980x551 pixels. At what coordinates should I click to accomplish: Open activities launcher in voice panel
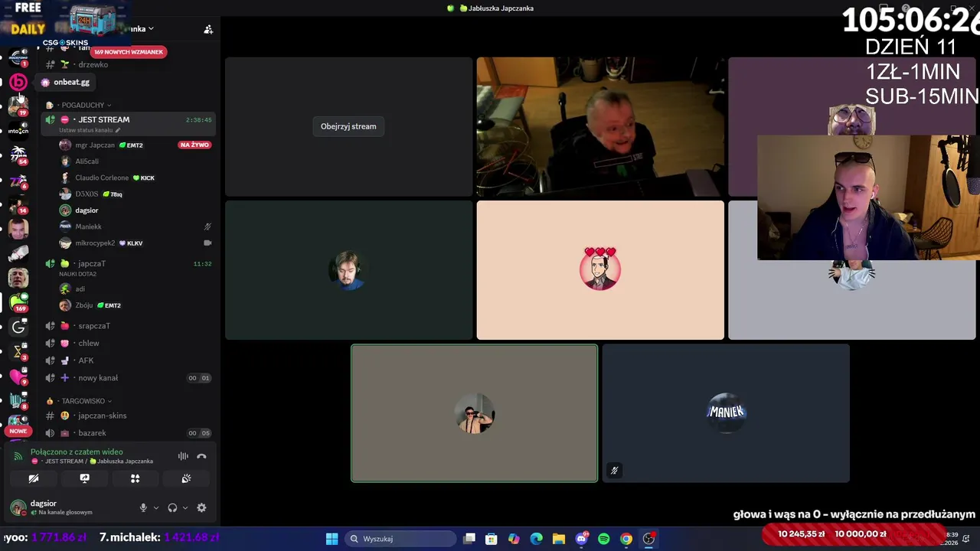135,478
